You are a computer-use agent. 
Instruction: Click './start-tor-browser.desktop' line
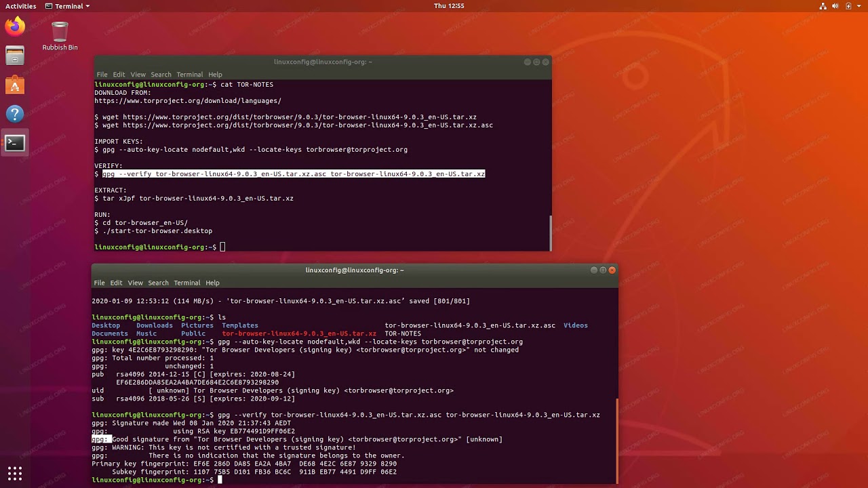pos(157,231)
